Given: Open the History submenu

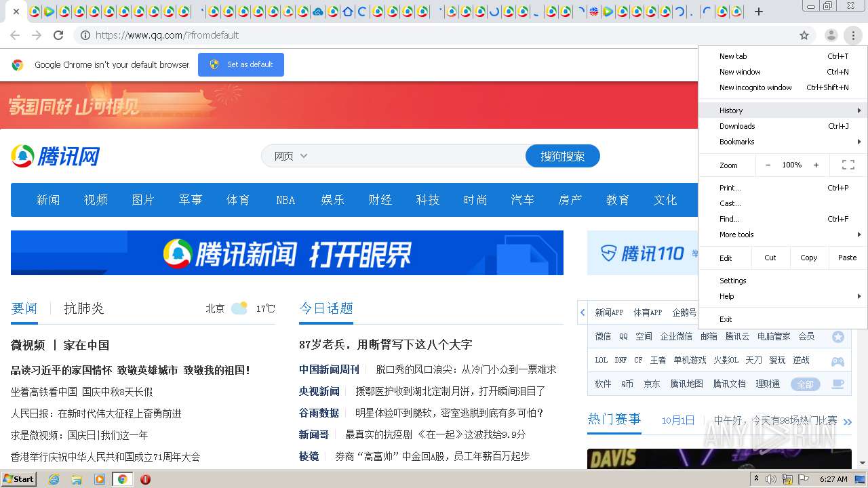Looking at the screenshot, I should click(x=783, y=110).
